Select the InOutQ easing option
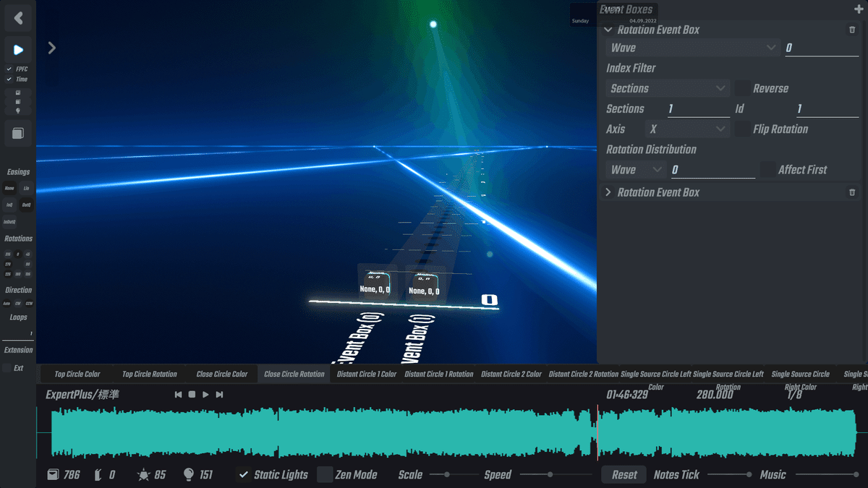The height and width of the screenshot is (488, 868). pos(9,222)
